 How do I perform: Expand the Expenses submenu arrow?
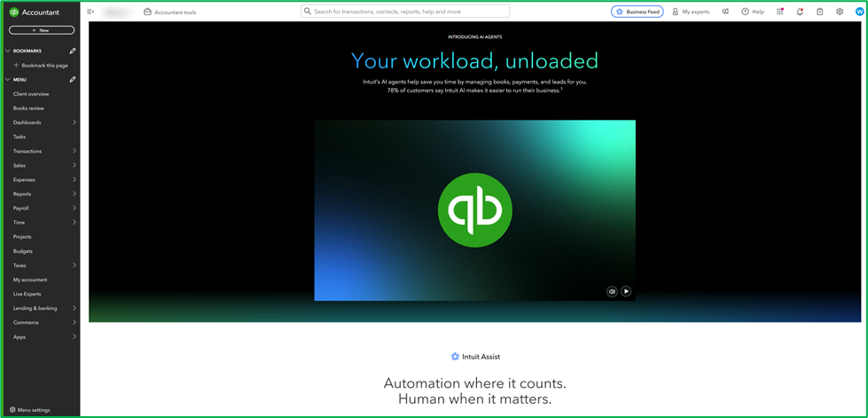(x=74, y=179)
